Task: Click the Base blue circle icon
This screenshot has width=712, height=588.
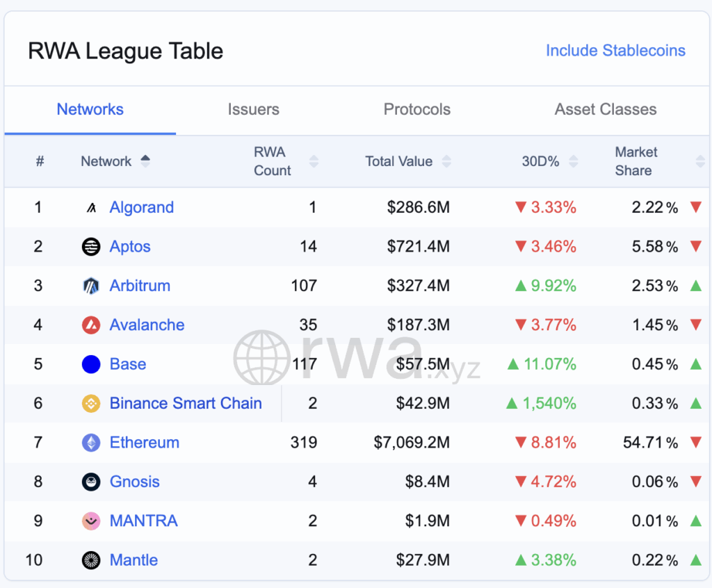Action: [x=91, y=364]
